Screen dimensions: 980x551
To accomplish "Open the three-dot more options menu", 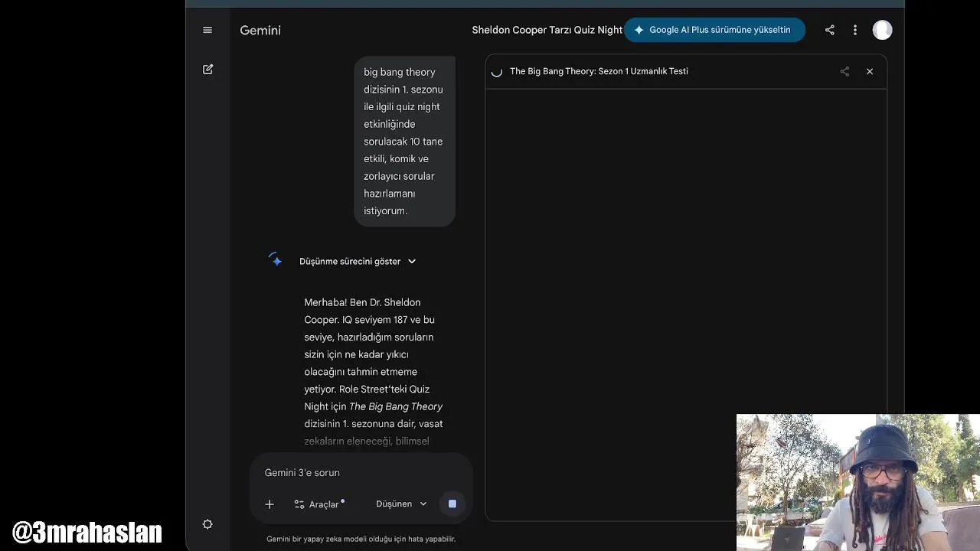I will pyautogui.click(x=855, y=30).
